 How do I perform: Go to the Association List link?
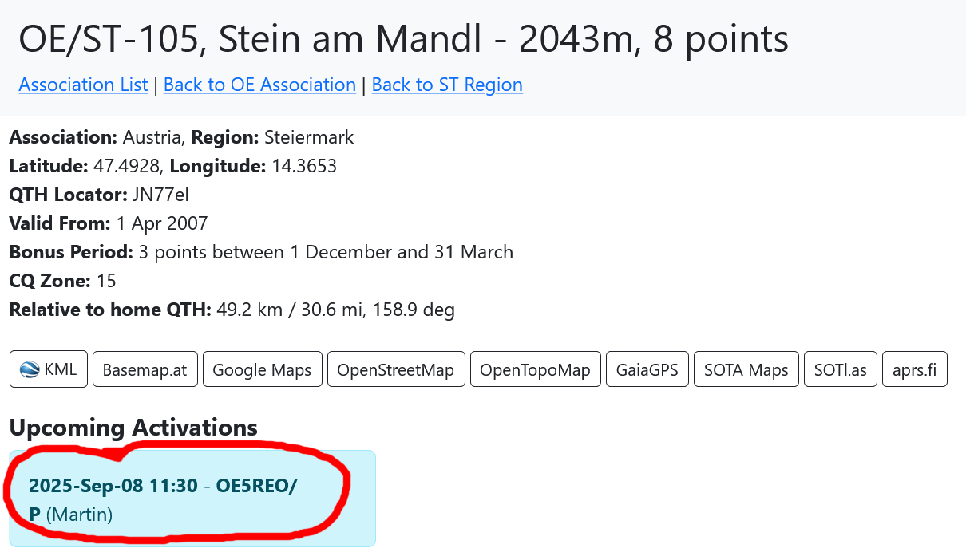point(84,85)
